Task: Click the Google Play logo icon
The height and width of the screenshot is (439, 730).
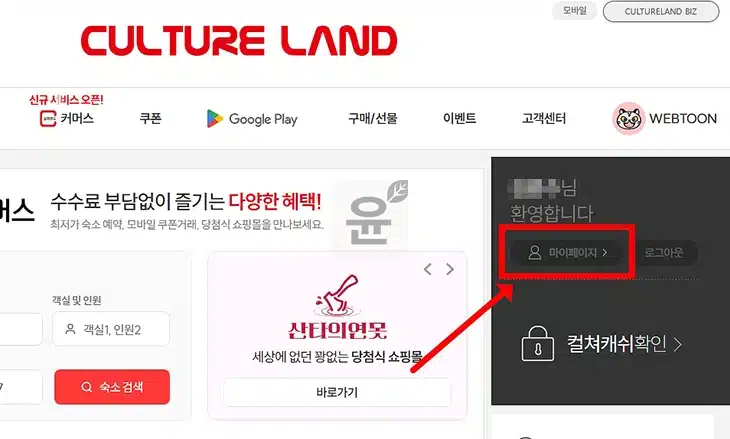Action: pos(214,119)
